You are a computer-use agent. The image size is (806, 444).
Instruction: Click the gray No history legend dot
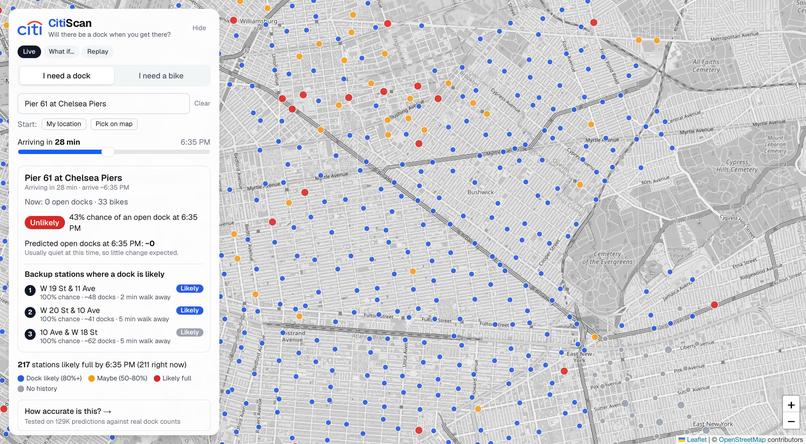[x=21, y=388]
